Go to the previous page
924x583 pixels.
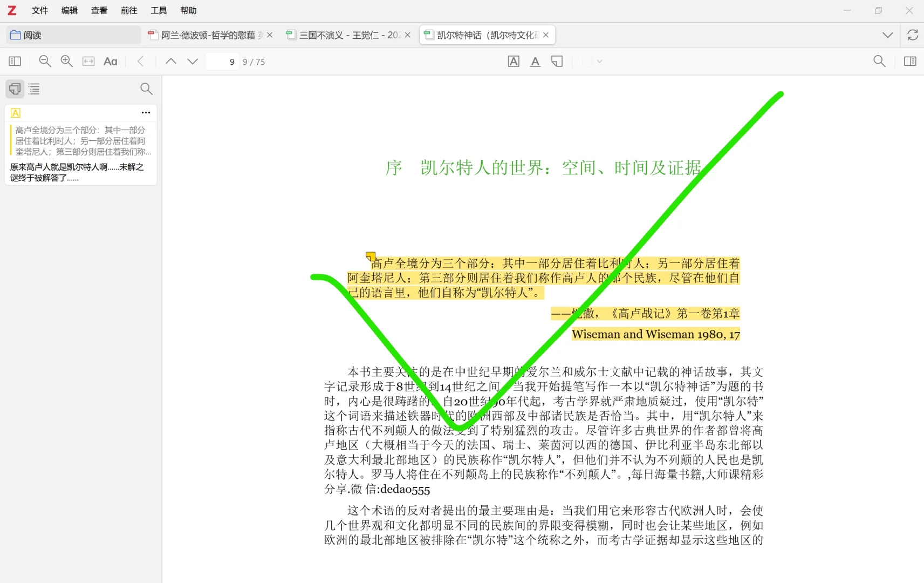[x=171, y=61]
